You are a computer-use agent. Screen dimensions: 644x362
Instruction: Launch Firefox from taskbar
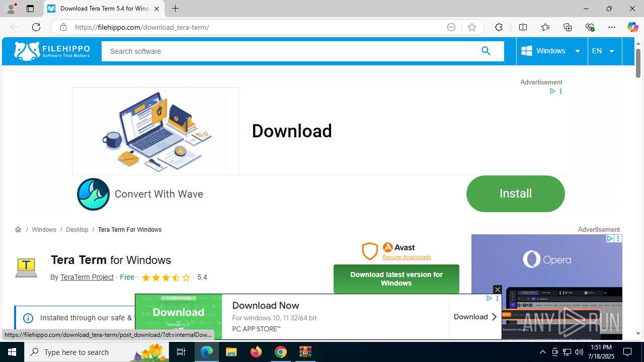coord(256,352)
